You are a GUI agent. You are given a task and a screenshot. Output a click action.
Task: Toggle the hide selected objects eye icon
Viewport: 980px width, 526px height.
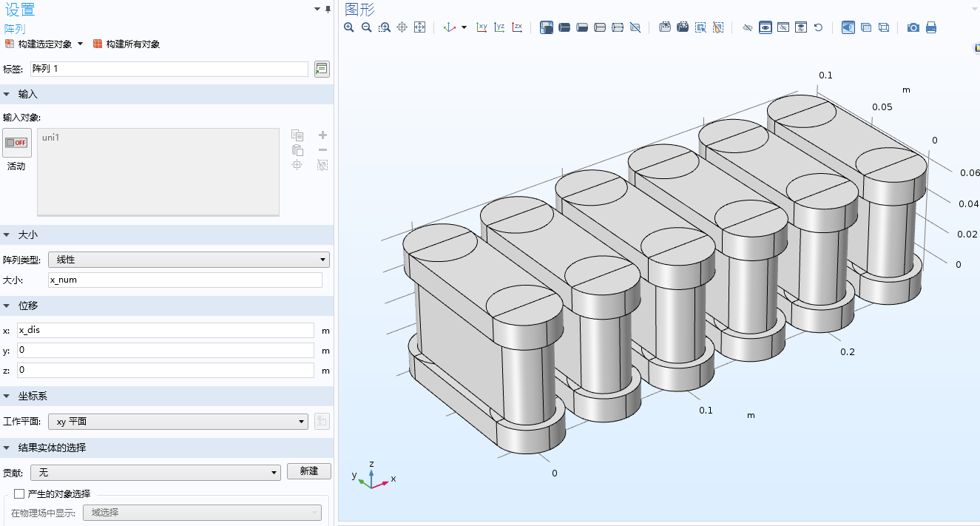pyautogui.click(x=747, y=27)
